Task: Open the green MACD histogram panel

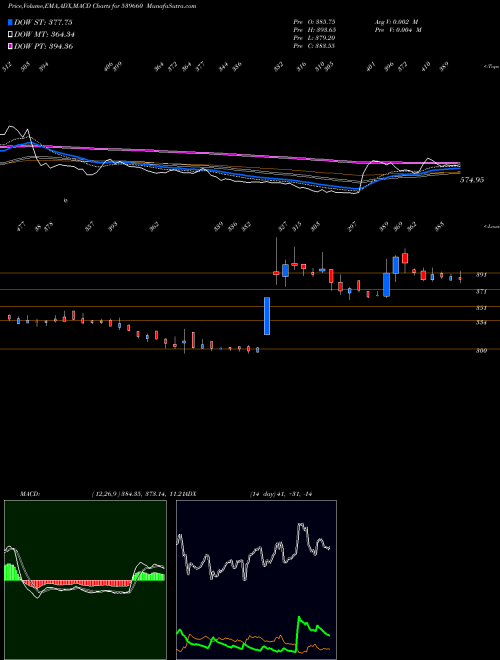Action: tap(85, 580)
